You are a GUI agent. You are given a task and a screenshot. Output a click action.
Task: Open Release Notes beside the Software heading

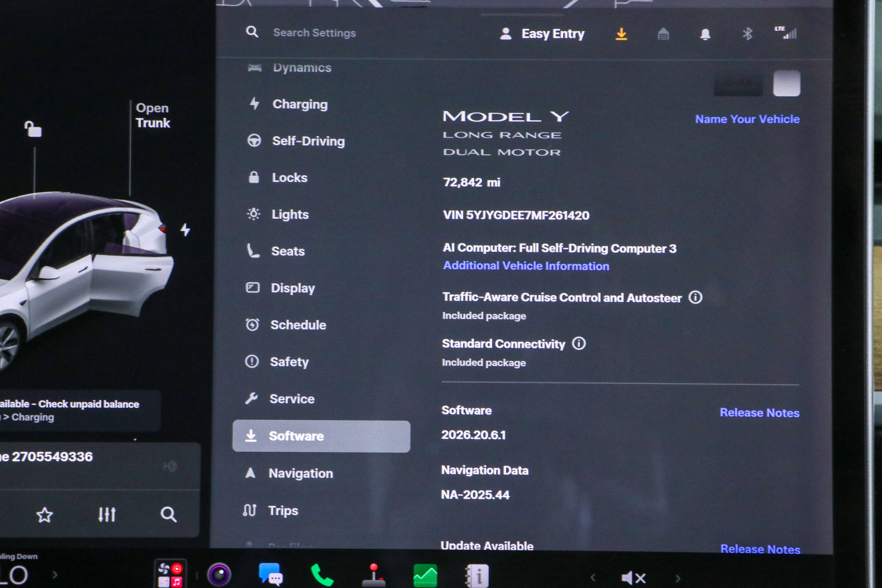760,413
